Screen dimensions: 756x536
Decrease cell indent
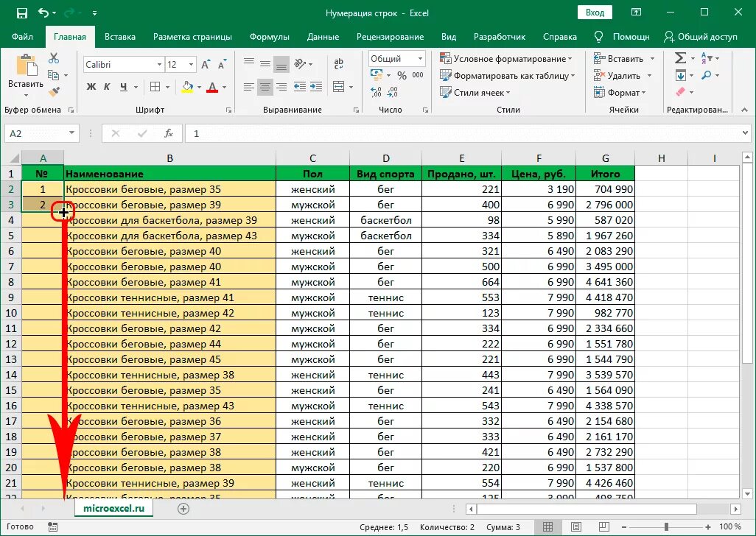point(300,87)
